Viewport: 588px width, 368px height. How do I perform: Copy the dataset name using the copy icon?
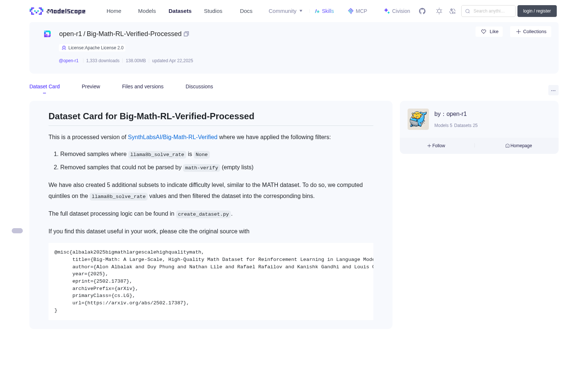pyautogui.click(x=186, y=34)
